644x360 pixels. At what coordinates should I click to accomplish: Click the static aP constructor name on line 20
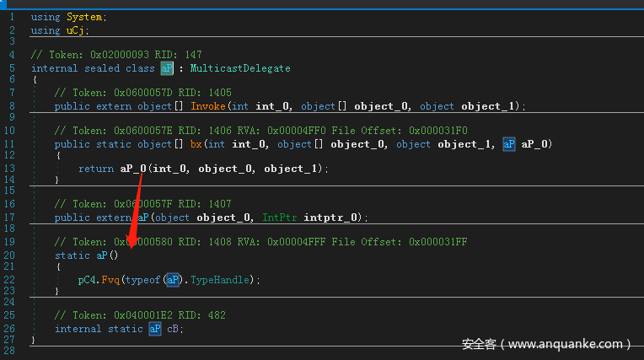click(101, 255)
